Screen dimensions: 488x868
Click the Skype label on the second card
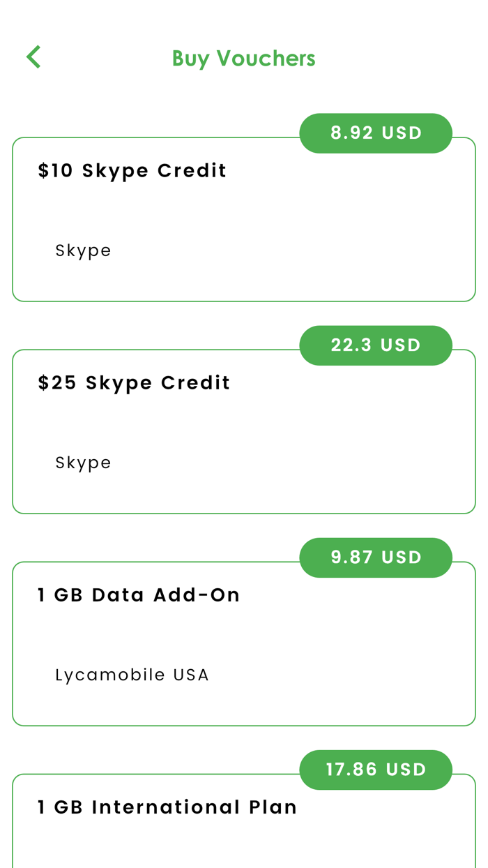point(83,462)
